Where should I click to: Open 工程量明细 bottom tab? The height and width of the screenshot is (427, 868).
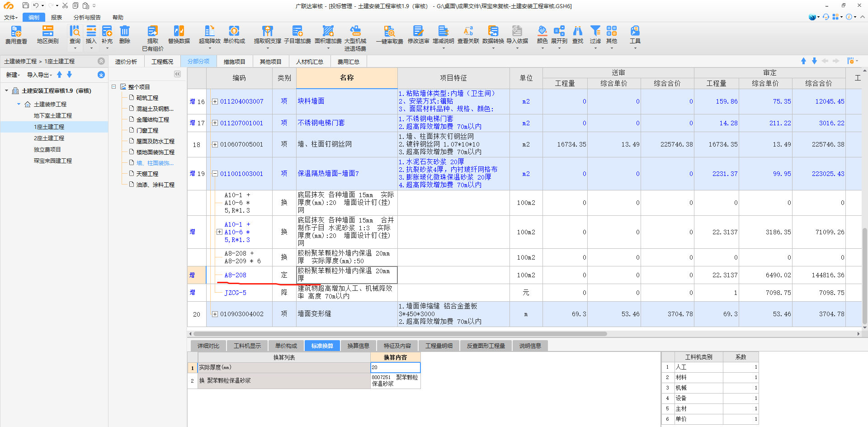439,346
